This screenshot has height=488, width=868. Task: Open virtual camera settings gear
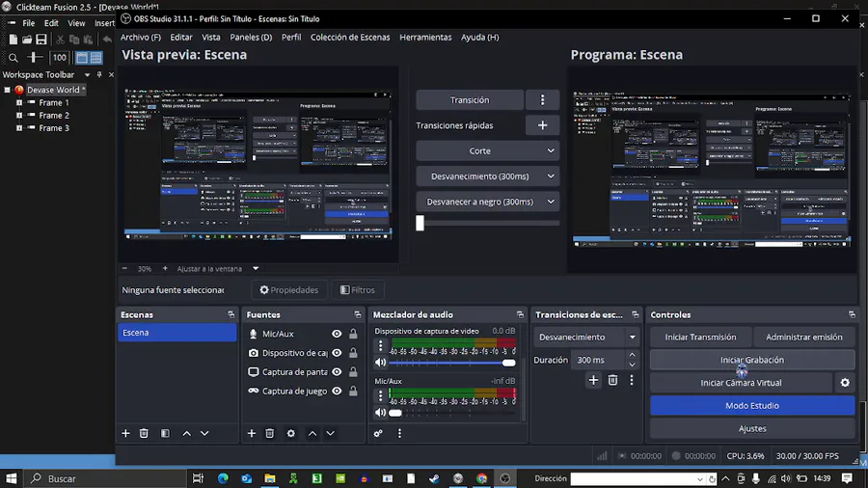coord(845,382)
